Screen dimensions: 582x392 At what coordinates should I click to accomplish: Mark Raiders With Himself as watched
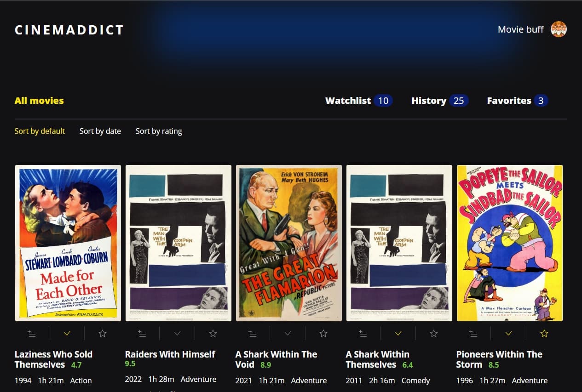[x=178, y=334]
